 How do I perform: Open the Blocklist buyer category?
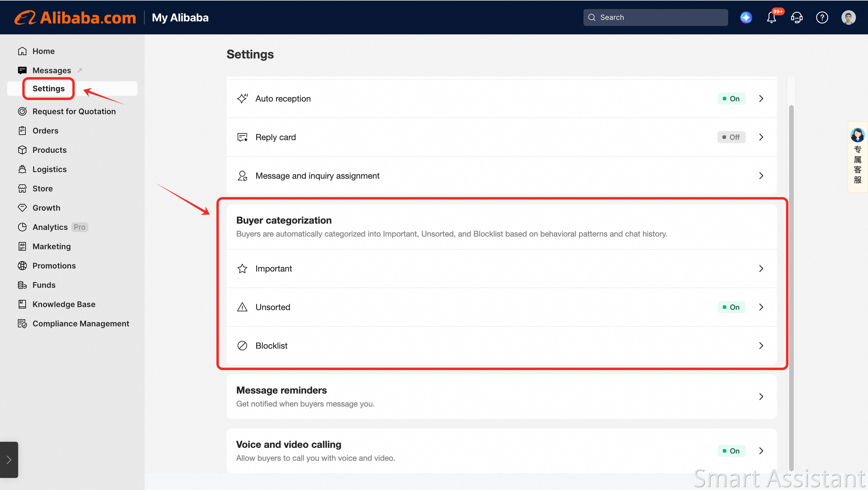(x=502, y=346)
